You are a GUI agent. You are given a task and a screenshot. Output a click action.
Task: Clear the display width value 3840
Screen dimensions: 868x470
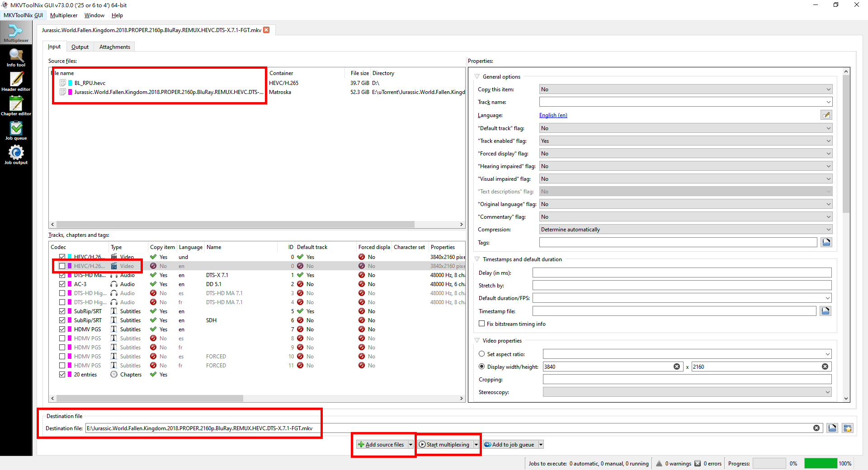coord(677,367)
